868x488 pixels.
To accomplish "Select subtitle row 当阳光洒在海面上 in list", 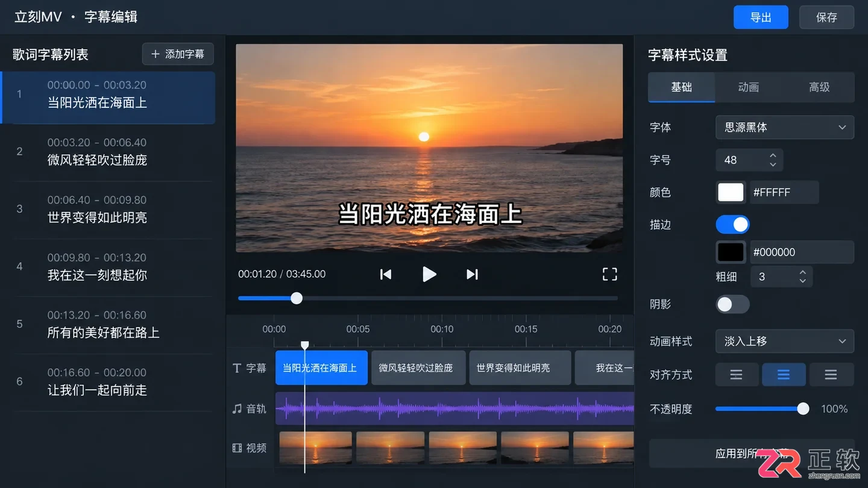I will (x=108, y=98).
